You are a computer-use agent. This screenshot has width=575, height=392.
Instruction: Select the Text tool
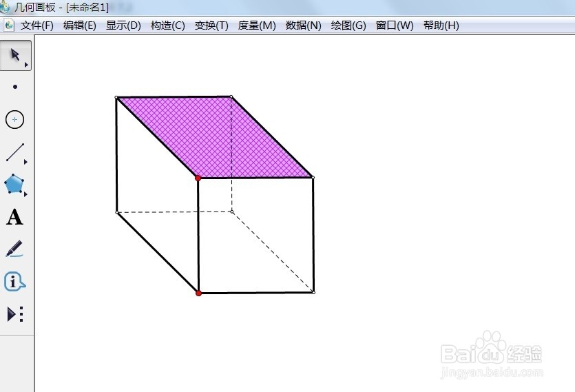(14, 216)
